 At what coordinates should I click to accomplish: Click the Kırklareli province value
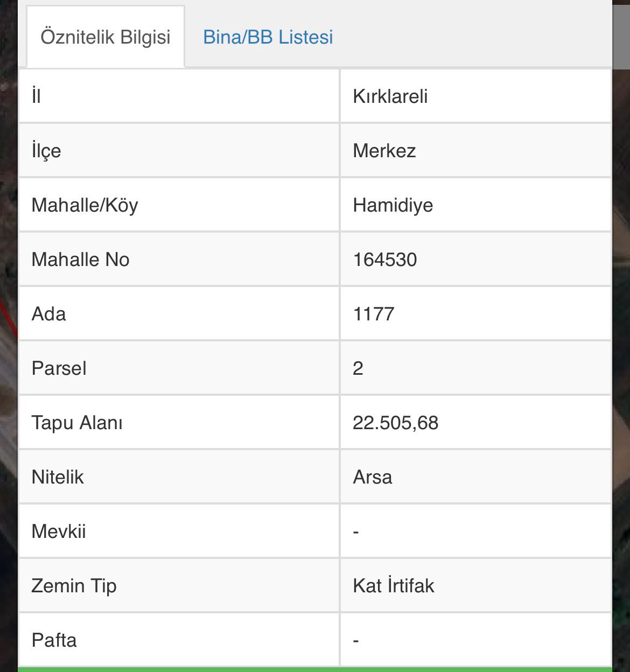tap(390, 96)
